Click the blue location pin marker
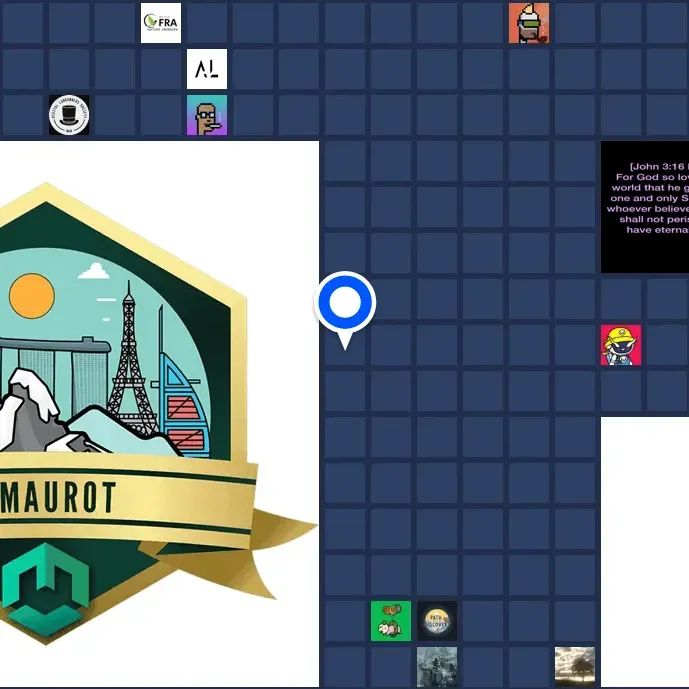Screen dimensions: 689x689 click(x=345, y=302)
